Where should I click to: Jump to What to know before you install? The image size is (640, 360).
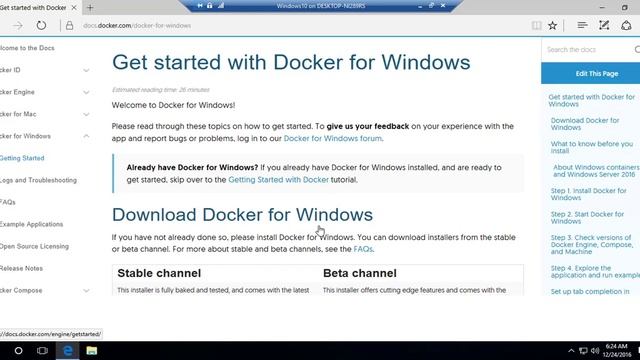[x=591, y=147]
